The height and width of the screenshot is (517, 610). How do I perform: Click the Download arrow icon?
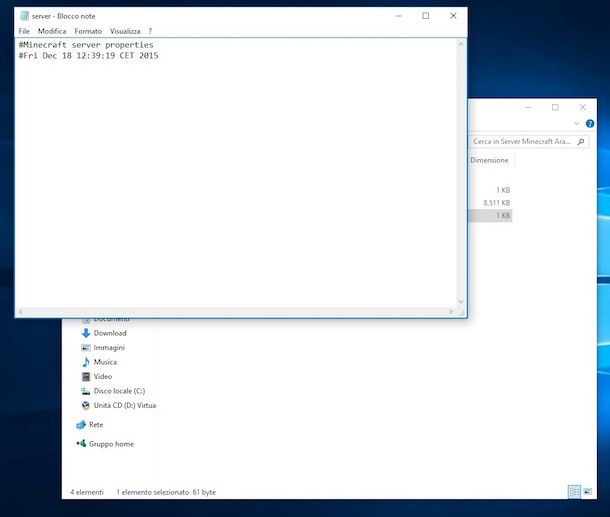(86, 333)
